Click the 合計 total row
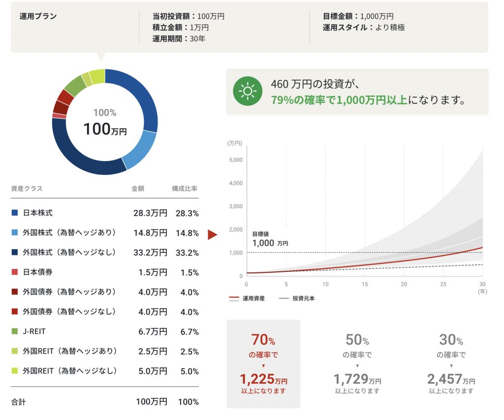Image resolution: width=504 pixels, height=420 pixels. click(104, 402)
